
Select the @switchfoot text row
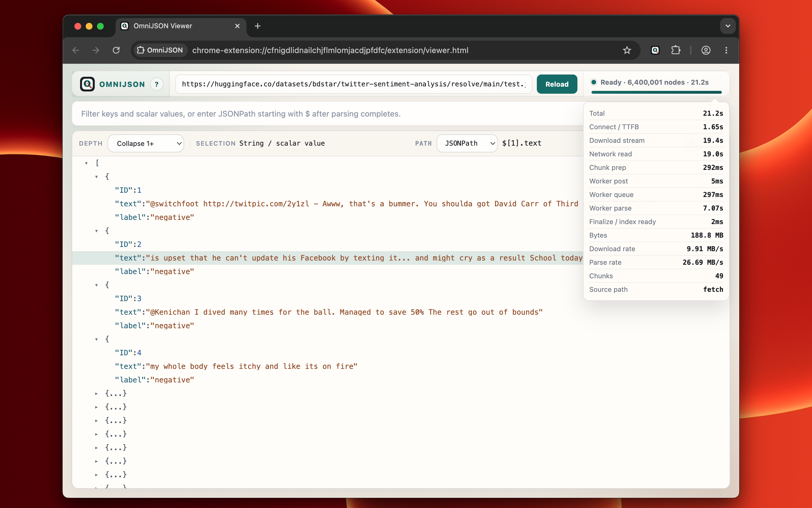click(328, 204)
